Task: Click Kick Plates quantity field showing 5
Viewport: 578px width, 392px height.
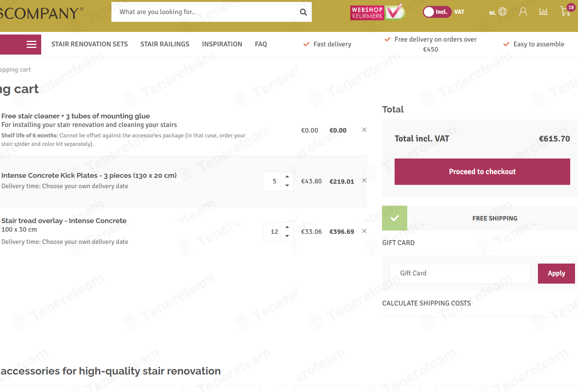Action: [x=272, y=181]
